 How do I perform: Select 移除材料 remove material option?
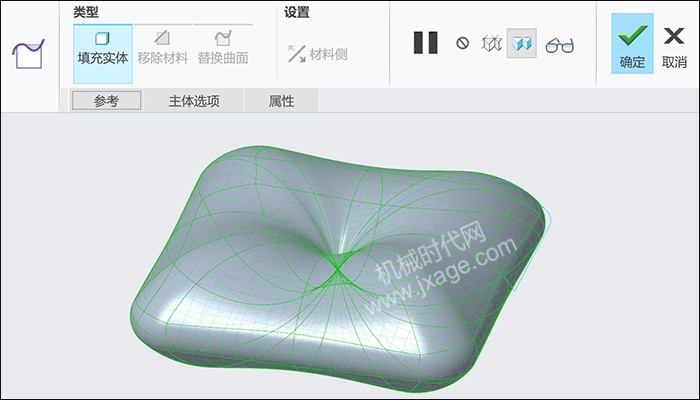(x=162, y=49)
